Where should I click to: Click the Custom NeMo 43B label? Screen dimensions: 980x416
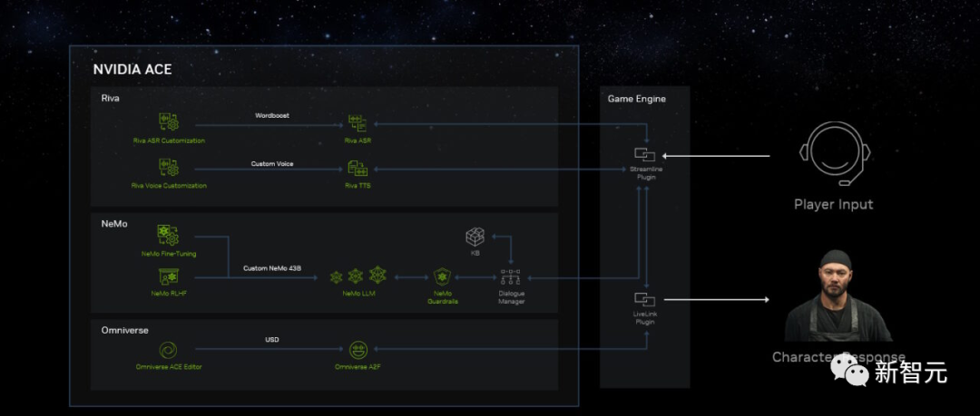click(x=272, y=269)
